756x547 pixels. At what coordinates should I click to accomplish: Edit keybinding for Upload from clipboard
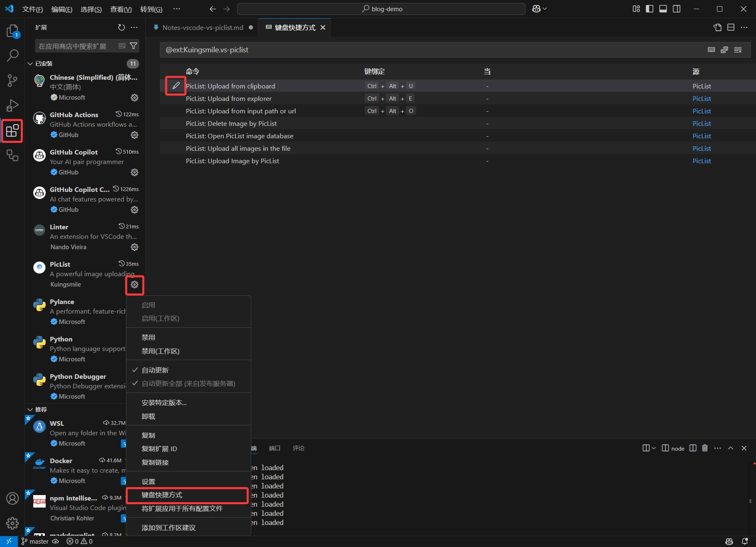click(x=176, y=86)
